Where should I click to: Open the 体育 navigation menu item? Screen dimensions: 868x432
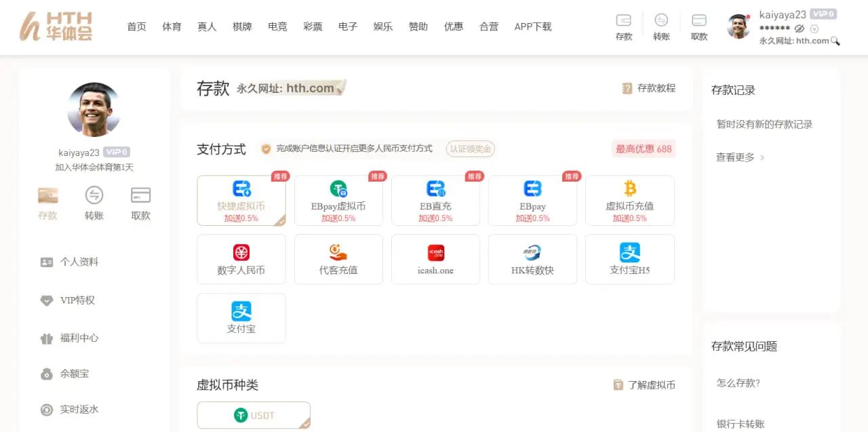[172, 26]
